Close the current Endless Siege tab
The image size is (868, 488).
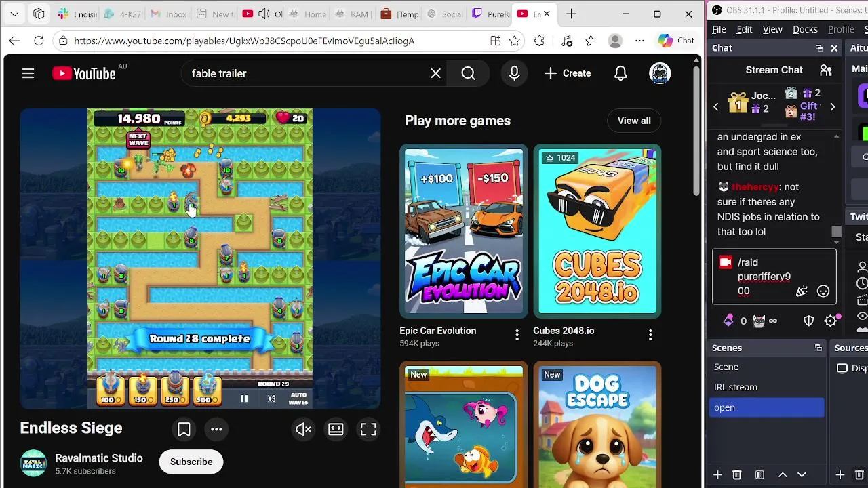(547, 14)
